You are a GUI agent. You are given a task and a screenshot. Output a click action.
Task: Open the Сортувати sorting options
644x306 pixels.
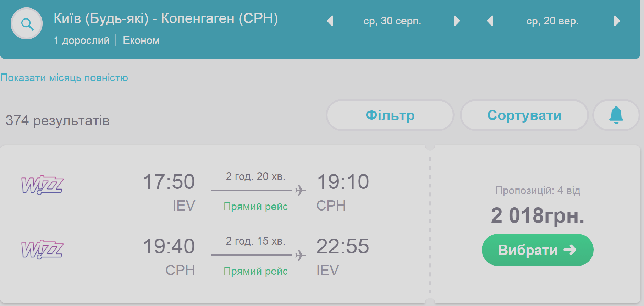(x=524, y=115)
